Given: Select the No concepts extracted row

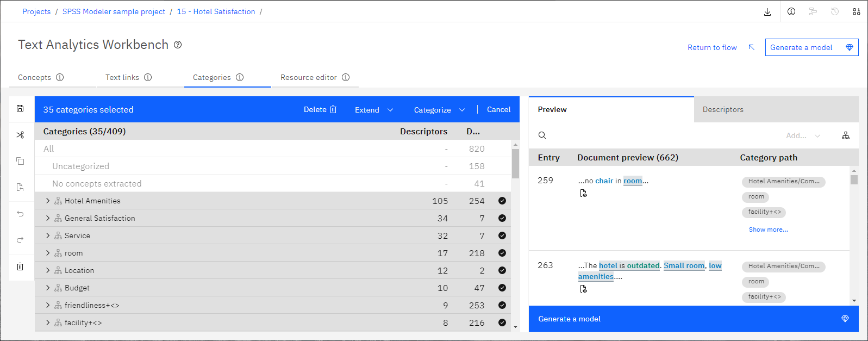Looking at the screenshot, I should [x=273, y=183].
